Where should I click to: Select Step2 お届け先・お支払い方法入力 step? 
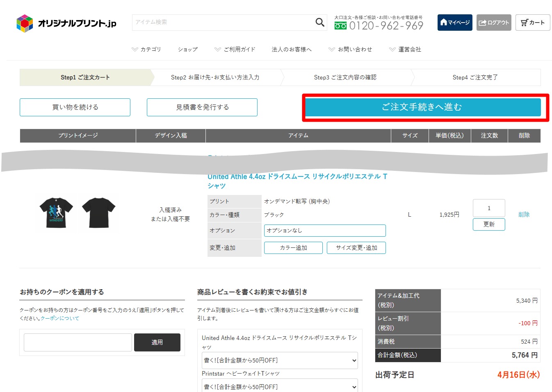[x=215, y=77]
